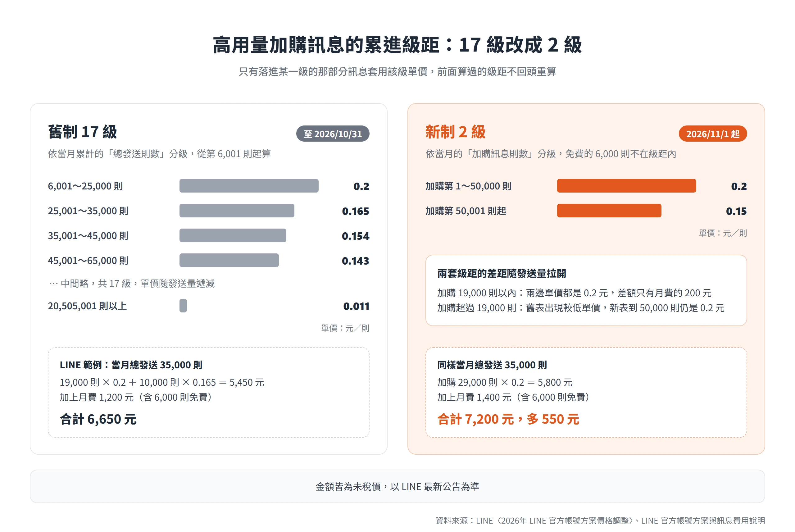Click the subtitle starting with 只有落進某一級
795x532 pixels.
tap(397, 72)
